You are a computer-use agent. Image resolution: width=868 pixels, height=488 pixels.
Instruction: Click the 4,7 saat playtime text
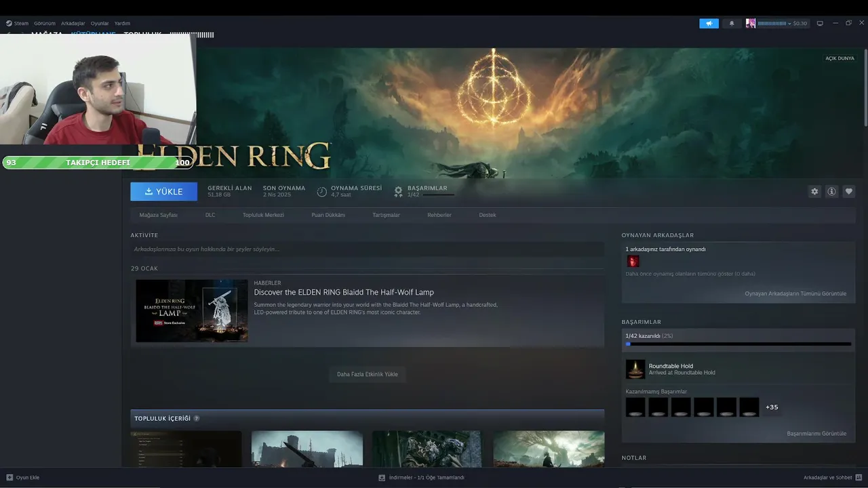point(341,195)
